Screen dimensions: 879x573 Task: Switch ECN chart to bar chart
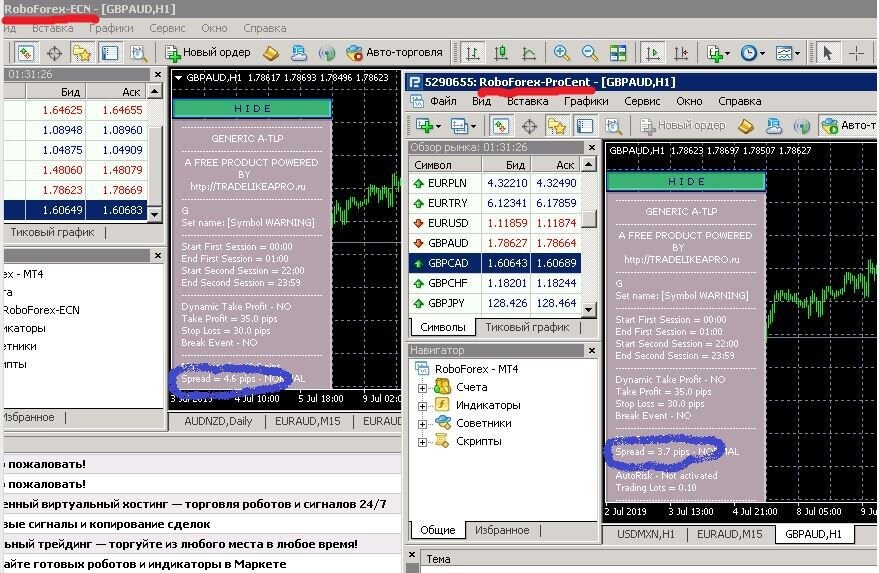tap(473, 53)
